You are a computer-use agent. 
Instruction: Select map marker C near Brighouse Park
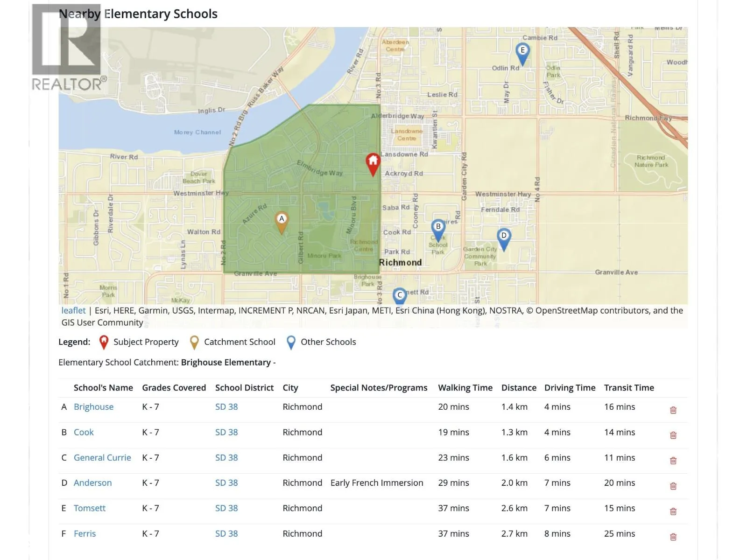pos(399,296)
